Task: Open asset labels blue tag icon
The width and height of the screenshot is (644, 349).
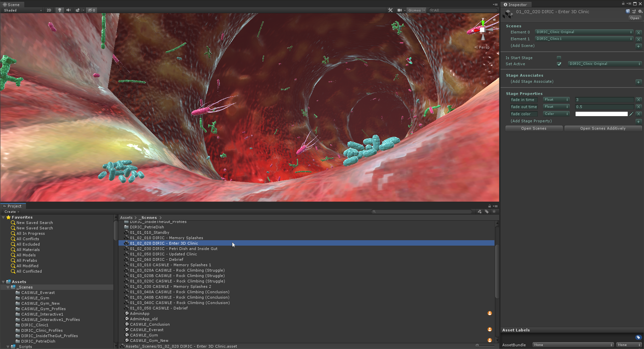Action: pyautogui.click(x=638, y=337)
